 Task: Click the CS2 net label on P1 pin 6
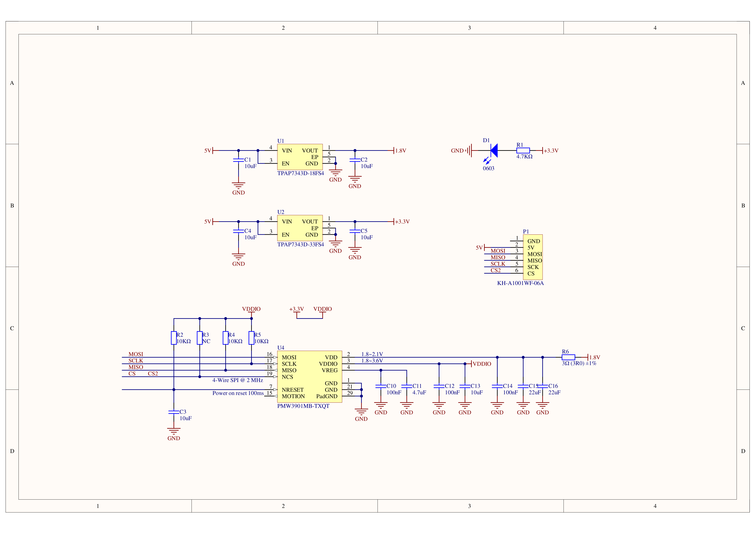[496, 270]
